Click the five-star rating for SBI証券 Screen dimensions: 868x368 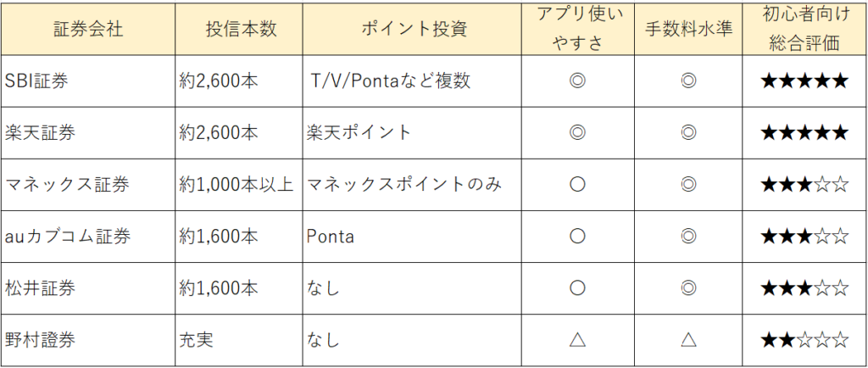(x=804, y=81)
